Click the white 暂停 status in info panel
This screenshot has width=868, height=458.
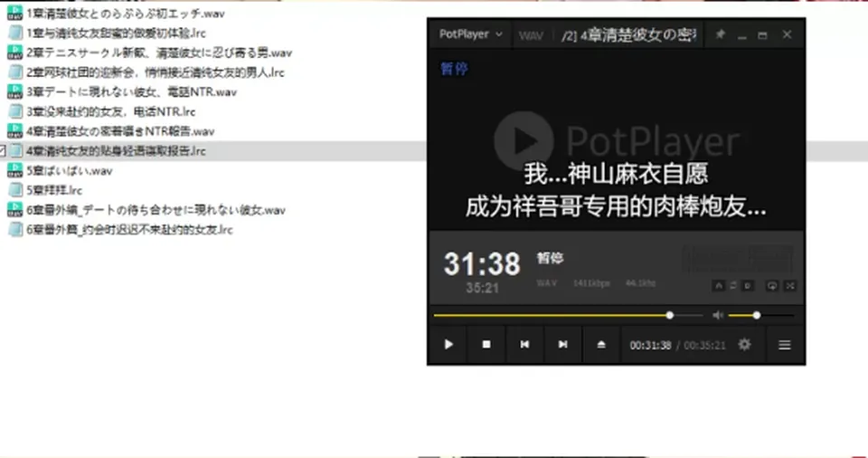pyautogui.click(x=550, y=258)
